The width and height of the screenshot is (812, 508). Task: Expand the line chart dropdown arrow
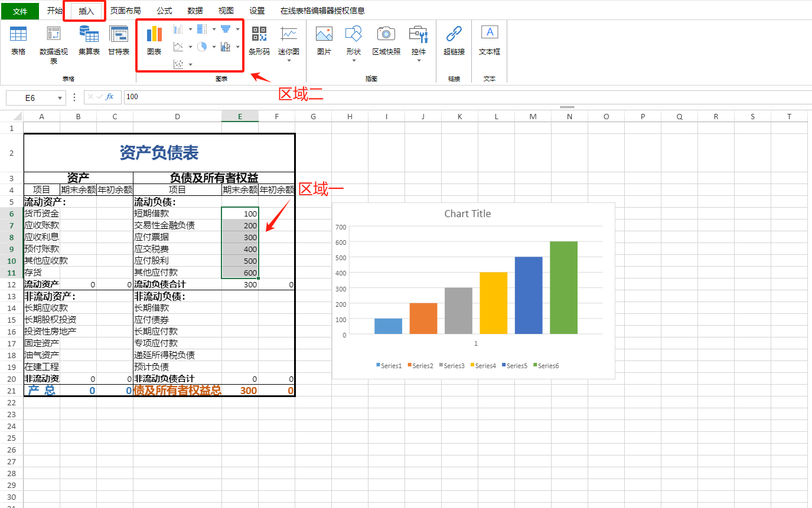coord(190,47)
